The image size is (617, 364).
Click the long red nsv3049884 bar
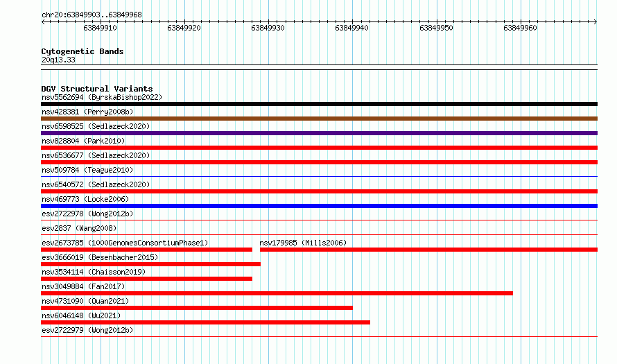click(x=277, y=293)
